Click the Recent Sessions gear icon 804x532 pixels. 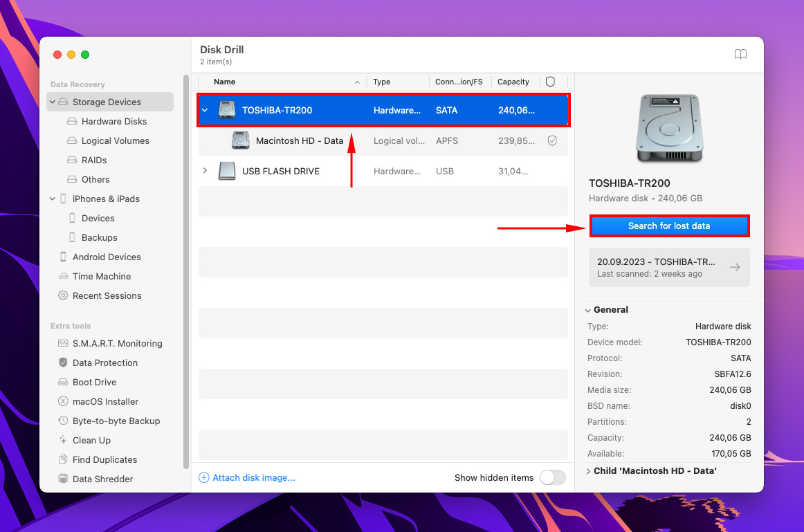coord(63,295)
